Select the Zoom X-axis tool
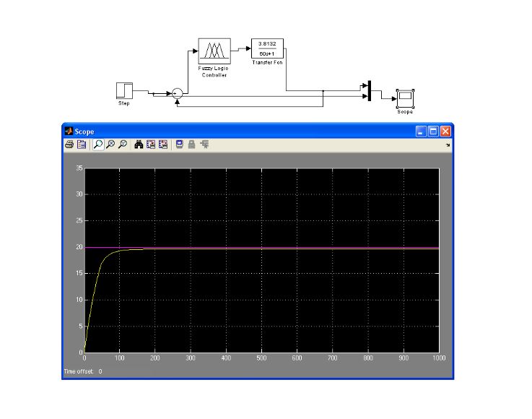Viewport: 532px width, 419px height. pos(110,144)
